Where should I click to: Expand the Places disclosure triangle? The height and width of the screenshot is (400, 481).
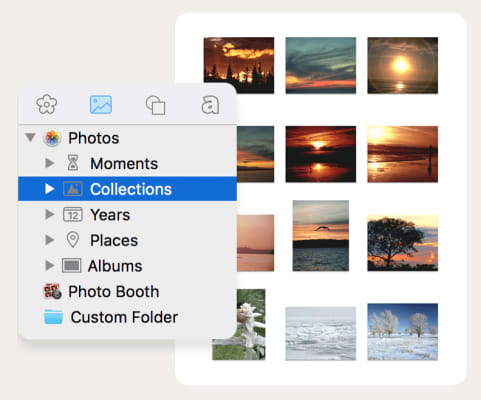click(50, 240)
